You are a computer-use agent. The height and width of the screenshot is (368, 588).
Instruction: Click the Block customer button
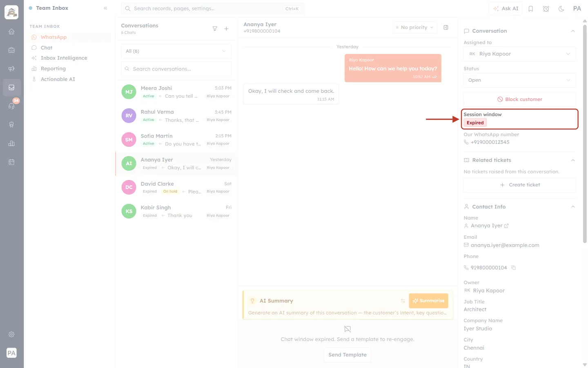(x=519, y=99)
